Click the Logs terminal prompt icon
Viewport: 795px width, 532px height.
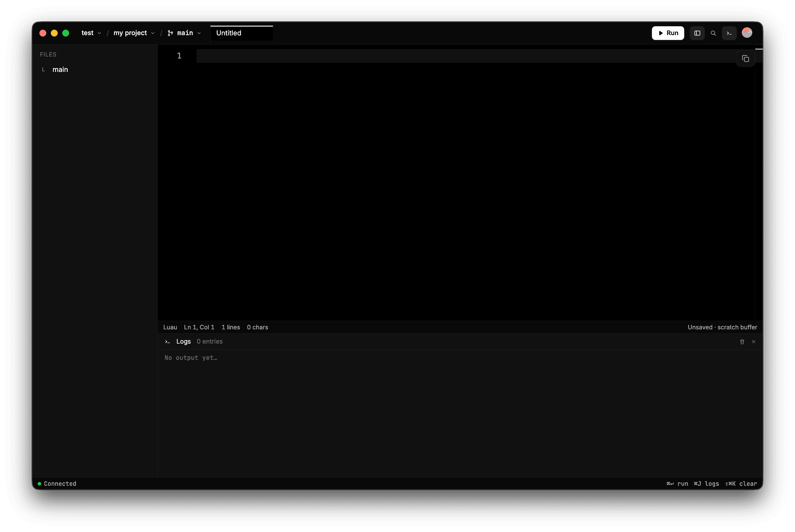point(167,342)
